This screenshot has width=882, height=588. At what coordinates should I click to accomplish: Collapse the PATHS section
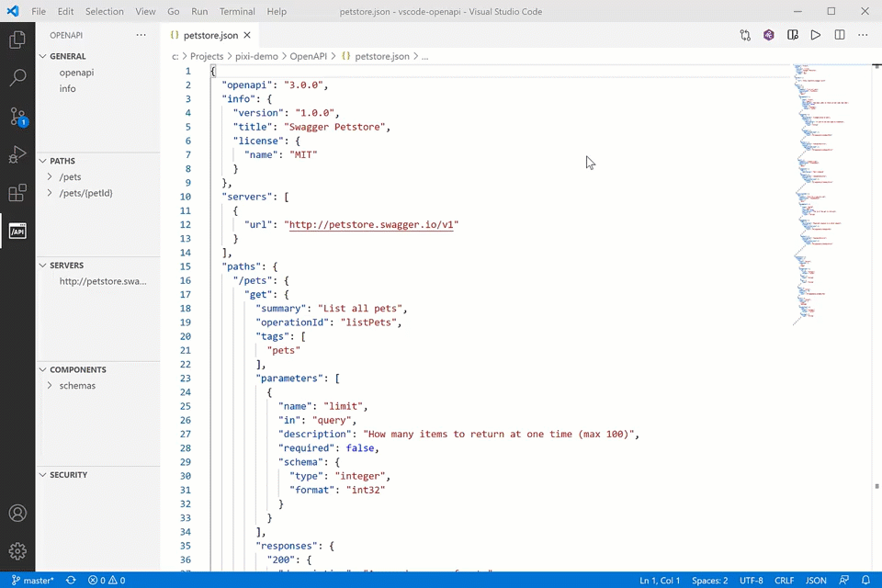43,161
